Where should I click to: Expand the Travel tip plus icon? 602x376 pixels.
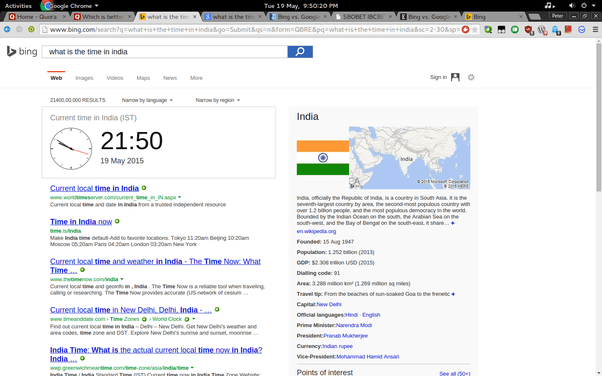click(453, 294)
